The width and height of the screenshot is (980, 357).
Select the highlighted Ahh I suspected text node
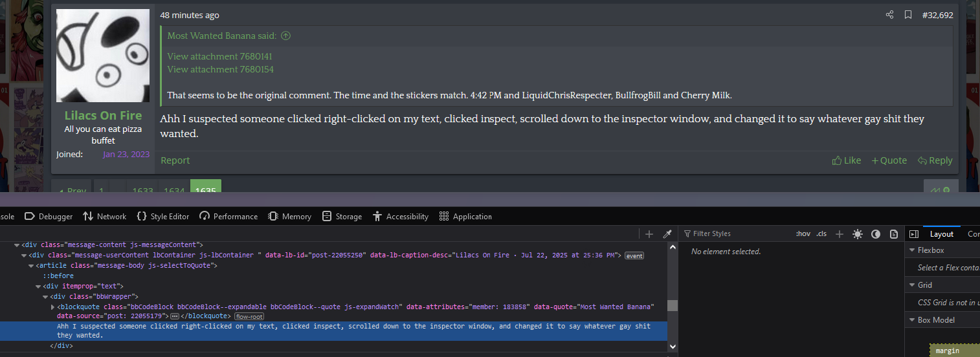334,331
